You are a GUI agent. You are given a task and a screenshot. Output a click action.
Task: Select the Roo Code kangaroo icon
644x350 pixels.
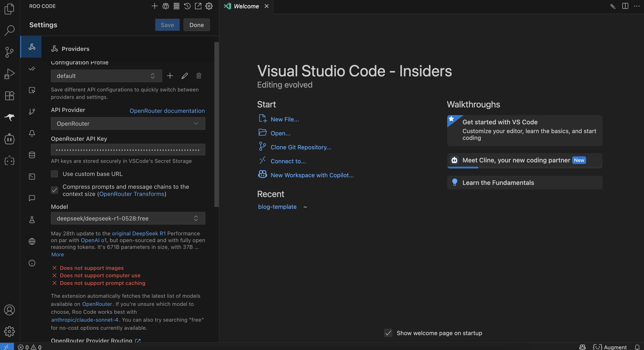click(9, 117)
